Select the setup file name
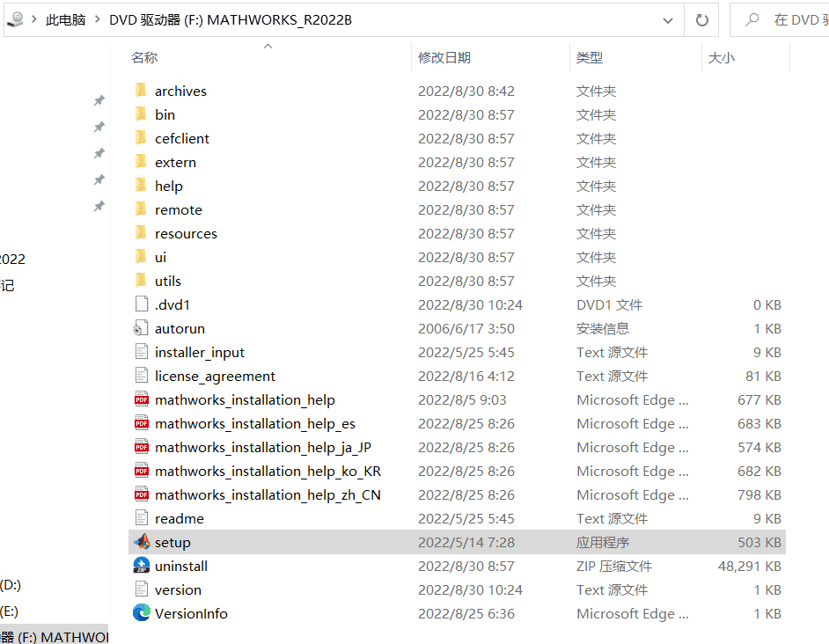 (172, 543)
